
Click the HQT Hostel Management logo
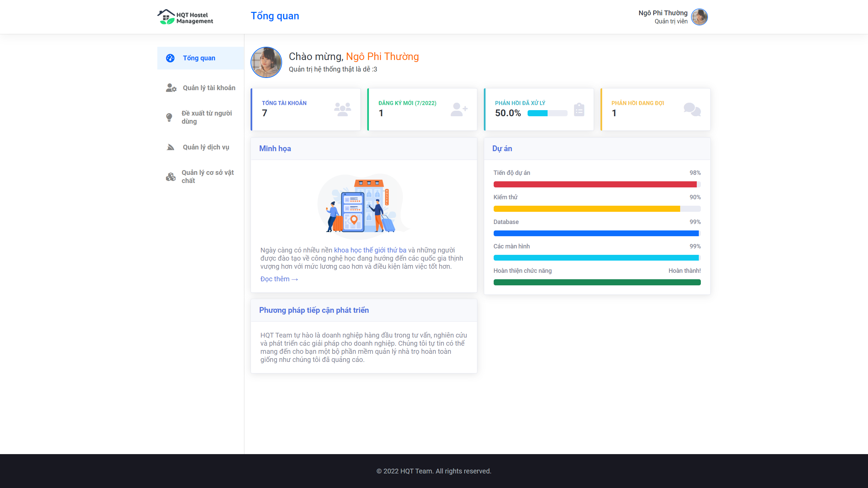pos(185,17)
